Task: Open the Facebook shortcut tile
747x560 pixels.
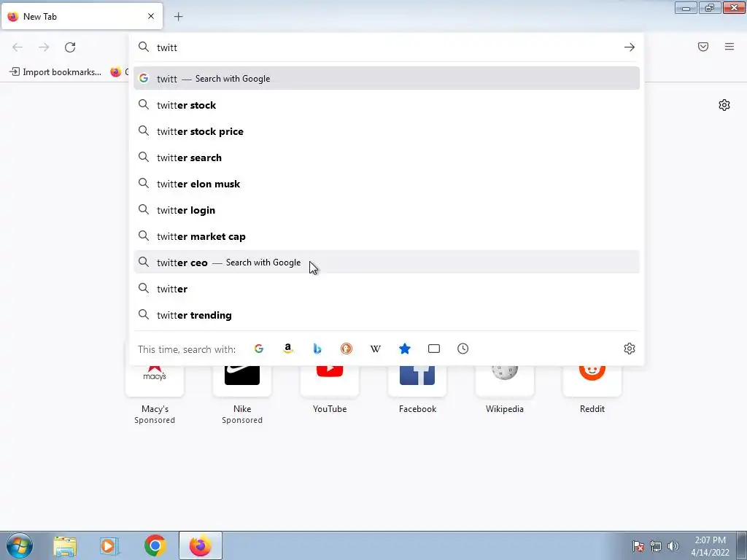Action: click(417, 389)
